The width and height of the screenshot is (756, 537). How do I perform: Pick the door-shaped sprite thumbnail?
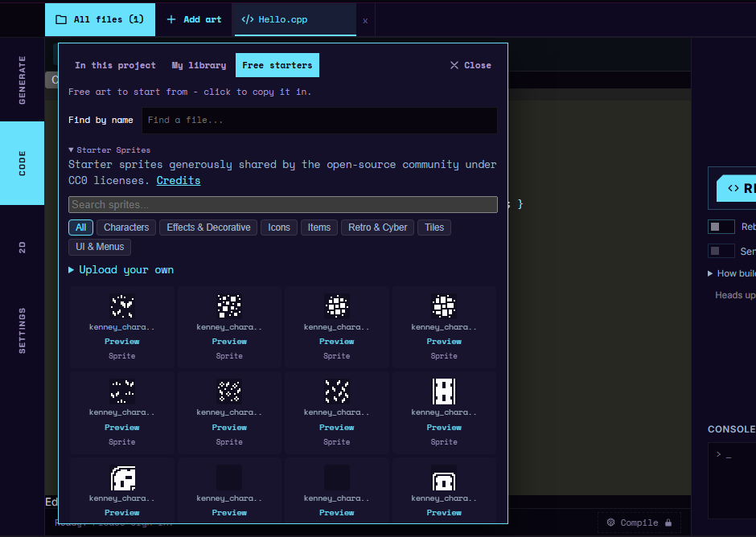pyautogui.click(x=444, y=391)
